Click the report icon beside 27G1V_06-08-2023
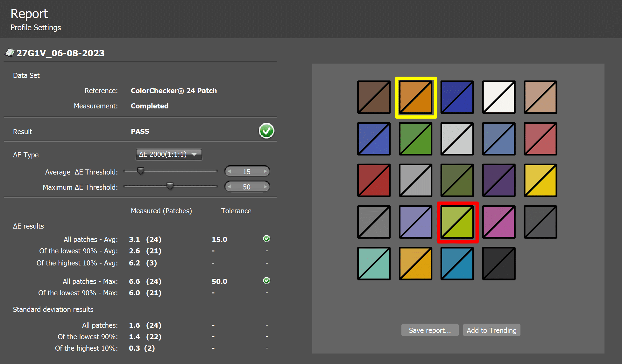This screenshot has width=622, height=364. click(x=10, y=52)
